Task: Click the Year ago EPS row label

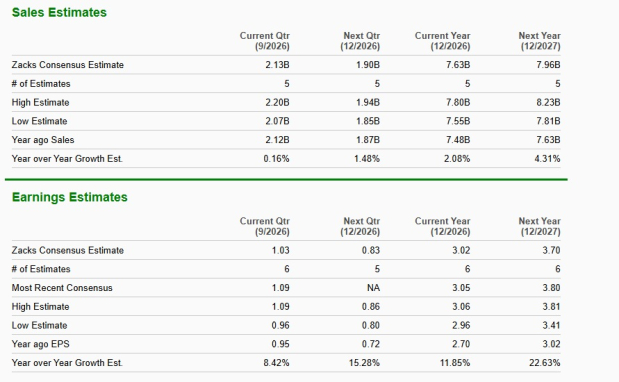Action: (x=41, y=344)
